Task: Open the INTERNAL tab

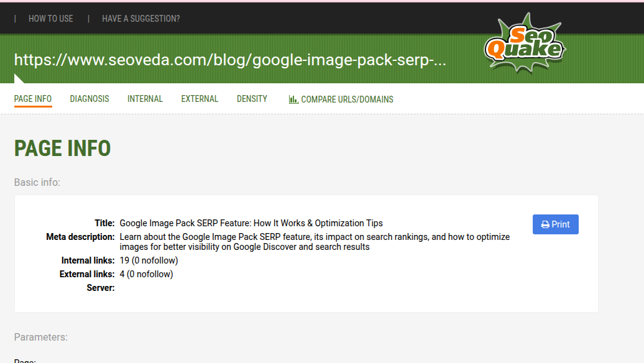Action: coord(145,99)
